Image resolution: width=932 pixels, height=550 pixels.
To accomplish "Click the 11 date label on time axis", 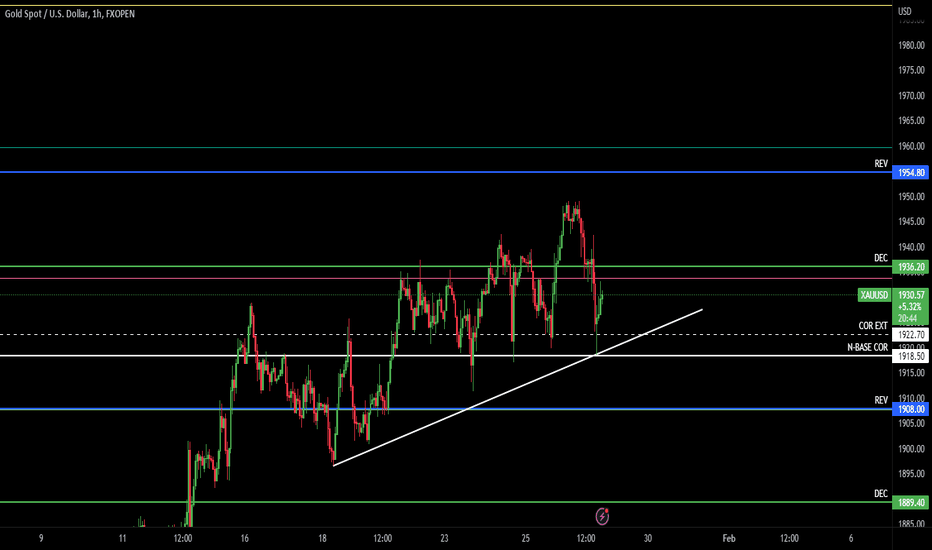I will pos(122,539).
